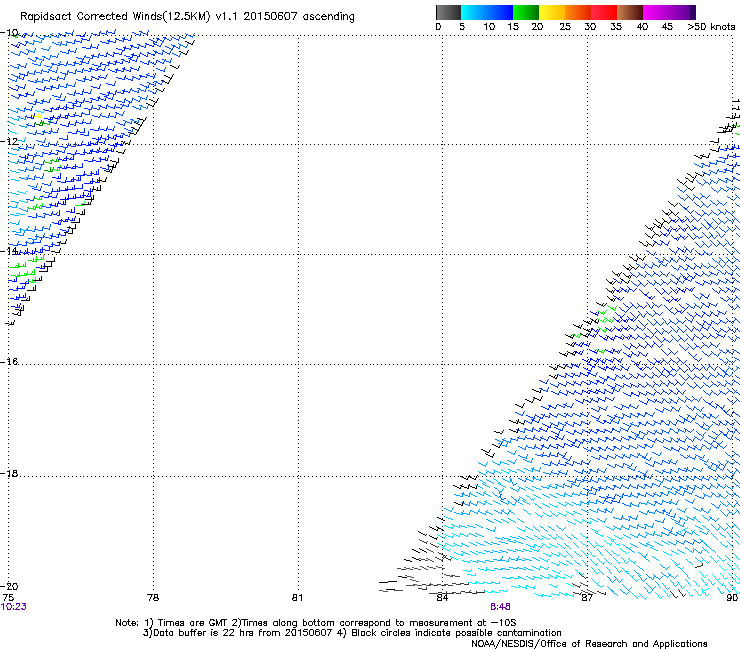Click the longitude label 84

pyautogui.click(x=442, y=598)
